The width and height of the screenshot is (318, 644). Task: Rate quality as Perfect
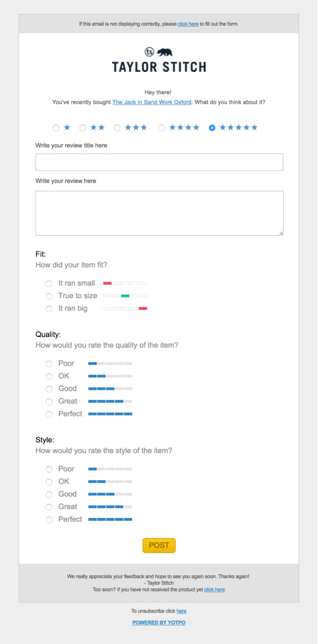point(49,414)
